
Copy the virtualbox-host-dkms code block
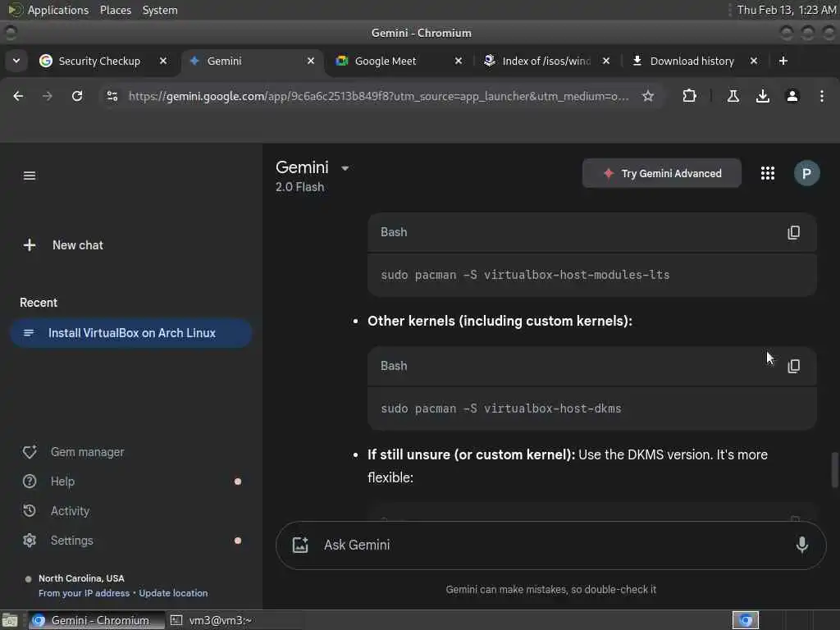[x=793, y=366]
